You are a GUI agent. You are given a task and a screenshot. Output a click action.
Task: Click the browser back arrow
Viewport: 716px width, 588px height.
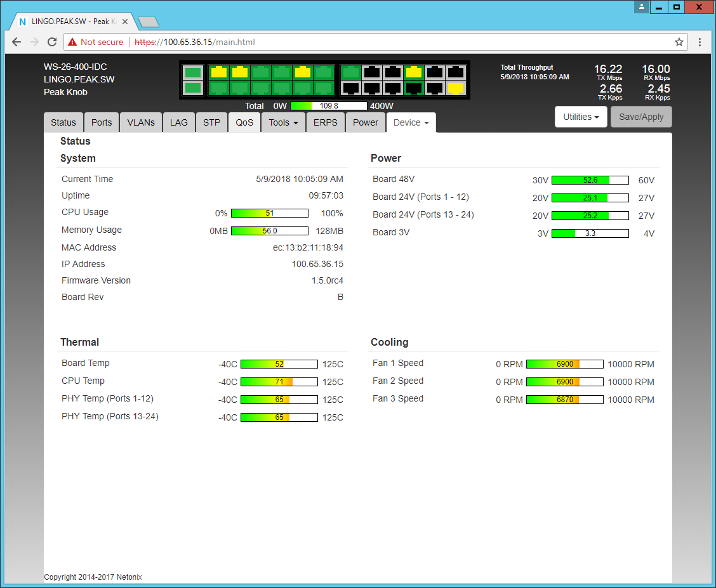pos(17,42)
